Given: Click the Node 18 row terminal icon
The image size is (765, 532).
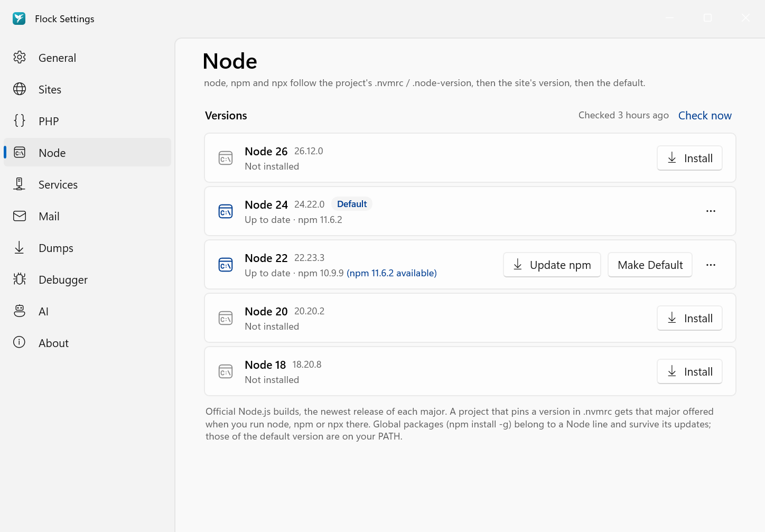Looking at the screenshot, I should click(226, 372).
